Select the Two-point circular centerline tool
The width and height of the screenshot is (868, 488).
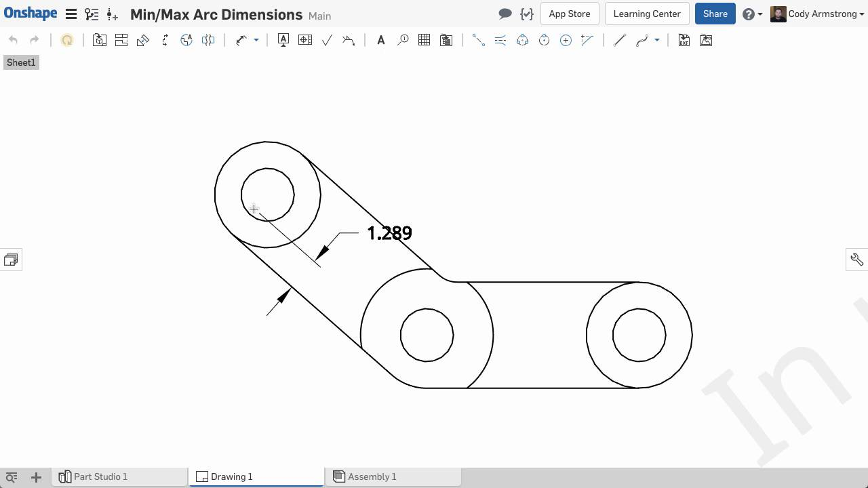544,41
